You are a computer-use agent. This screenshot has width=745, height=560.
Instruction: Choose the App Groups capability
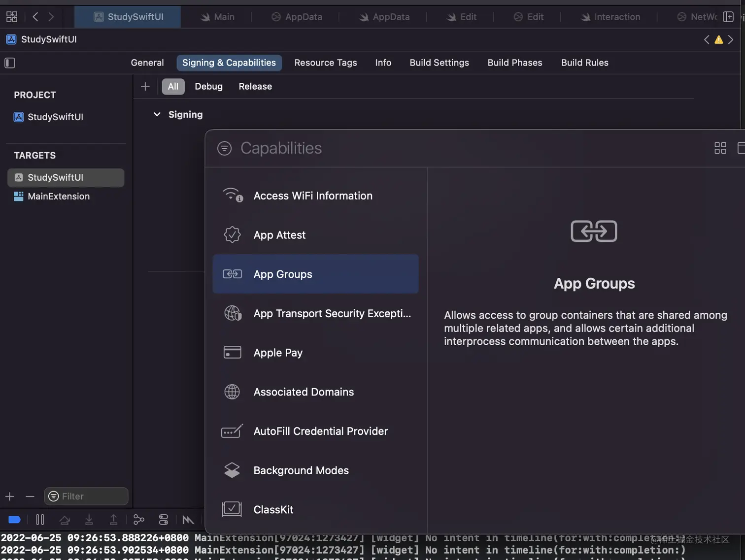315,274
